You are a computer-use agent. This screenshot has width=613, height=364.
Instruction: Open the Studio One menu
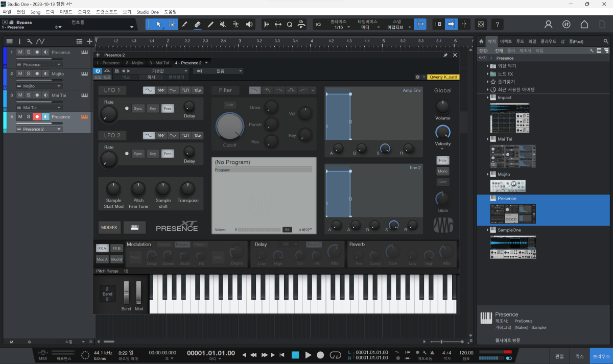pyautogui.click(x=148, y=11)
